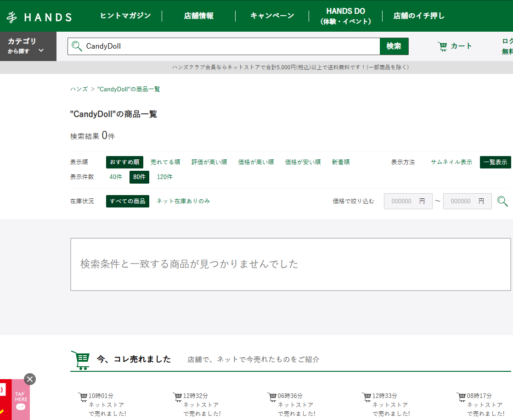Click the 06時36分 sold item text
The height and width of the screenshot is (420, 513).
(x=297, y=405)
